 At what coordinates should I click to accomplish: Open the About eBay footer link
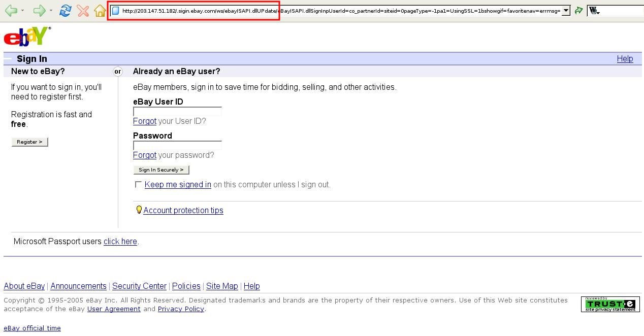point(24,286)
